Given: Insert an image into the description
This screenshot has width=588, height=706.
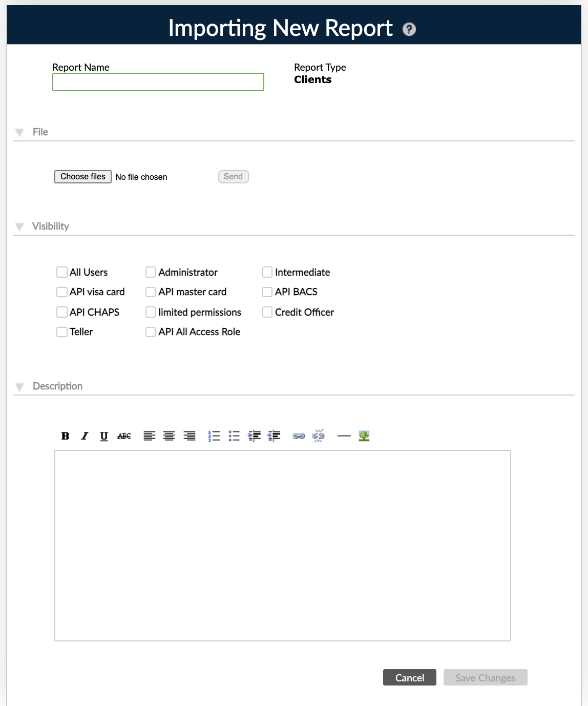Looking at the screenshot, I should click(364, 435).
